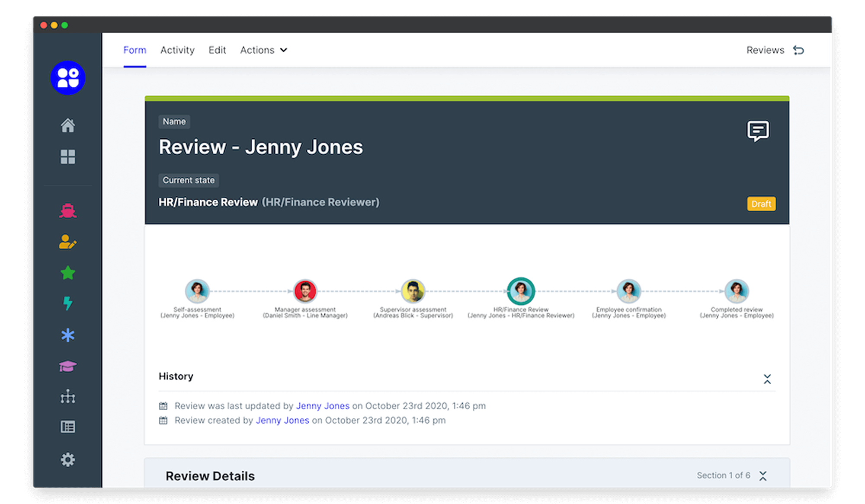Open the purple graduation cap icon
The image size is (865, 504).
(68, 367)
